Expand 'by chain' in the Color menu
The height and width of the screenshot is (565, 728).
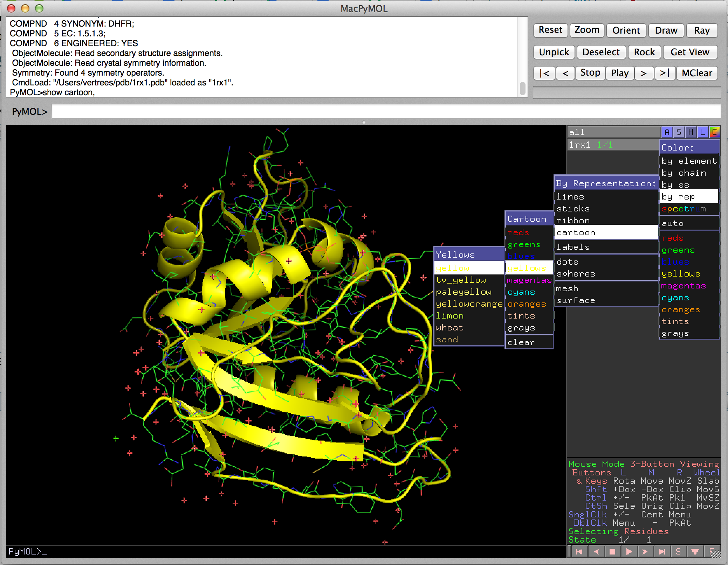689,173
